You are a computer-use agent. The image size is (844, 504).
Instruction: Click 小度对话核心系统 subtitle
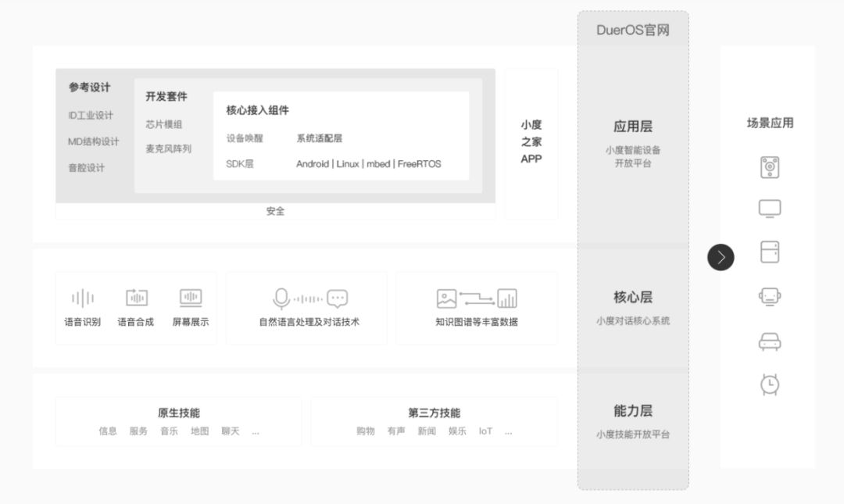tap(633, 321)
